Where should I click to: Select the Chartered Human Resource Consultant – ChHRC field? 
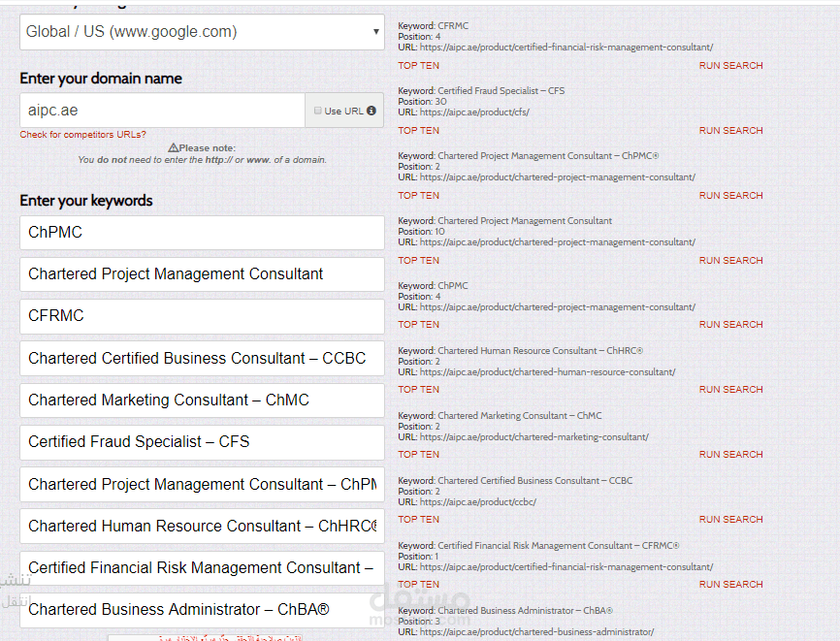[x=202, y=526]
